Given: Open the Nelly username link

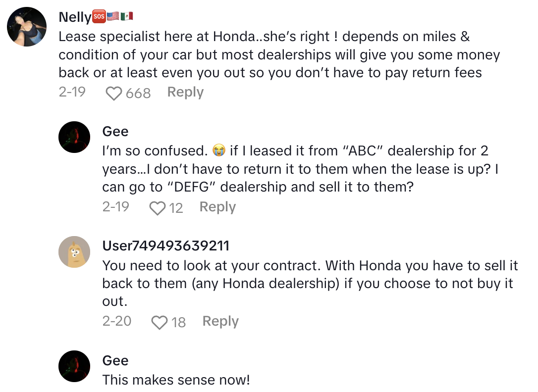Looking at the screenshot, I should 75,17.
